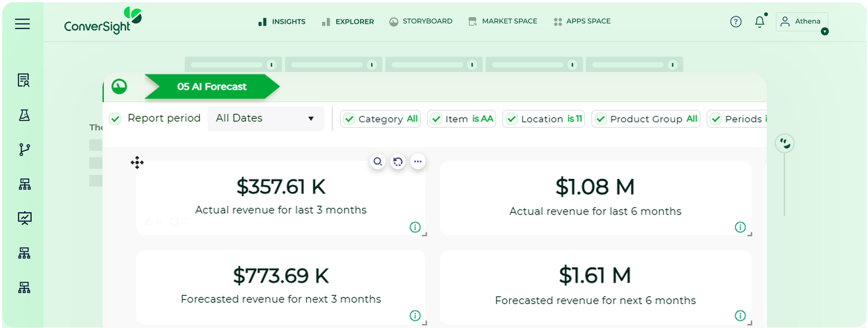Open the lab flask sidebar icon
868x328 pixels.
(24, 115)
